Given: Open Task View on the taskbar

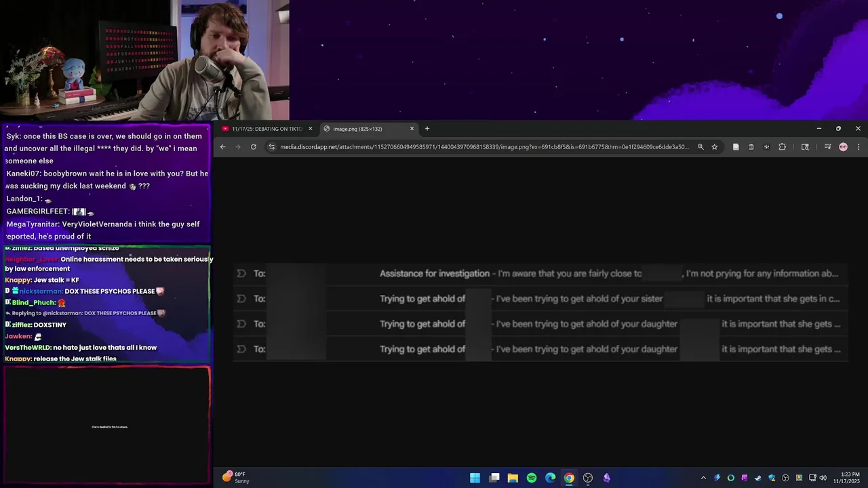Looking at the screenshot, I should point(494,478).
